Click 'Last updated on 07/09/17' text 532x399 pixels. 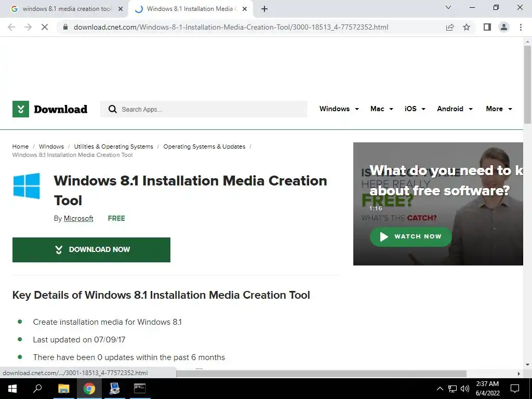pyautogui.click(x=79, y=340)
